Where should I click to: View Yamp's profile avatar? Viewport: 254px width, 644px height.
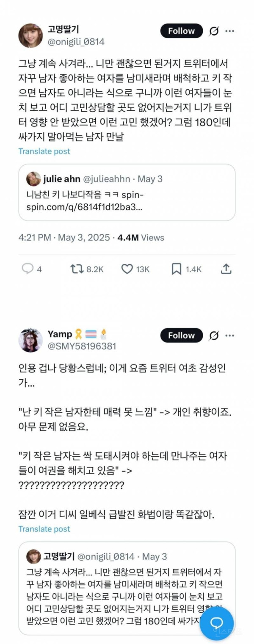click(x=30, y=340)
